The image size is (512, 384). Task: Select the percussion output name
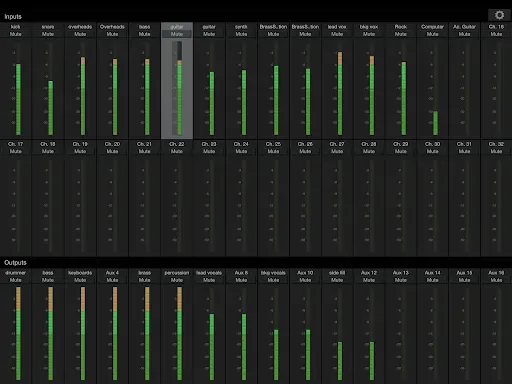tap(177, 273)
